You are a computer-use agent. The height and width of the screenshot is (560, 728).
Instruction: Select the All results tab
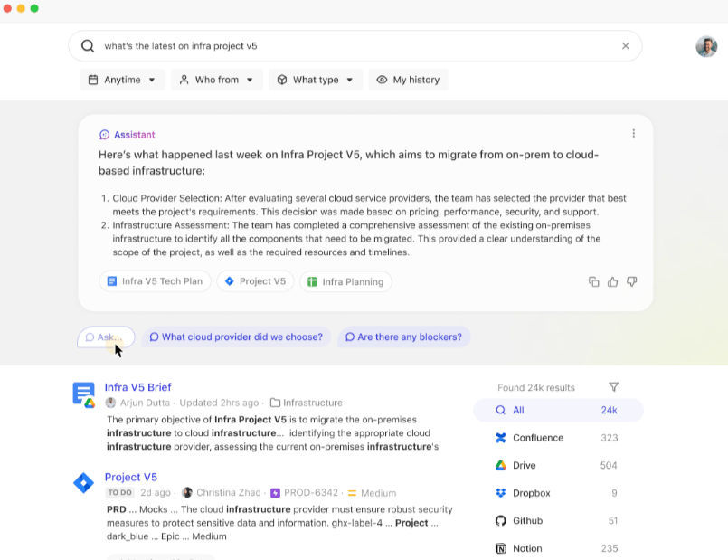click(x=558, y=410)
